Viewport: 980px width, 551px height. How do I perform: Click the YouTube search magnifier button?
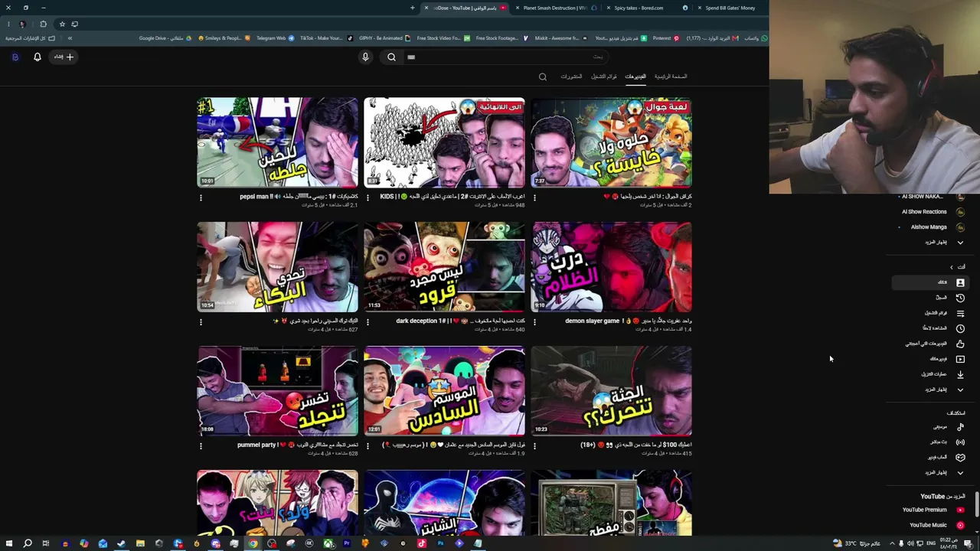coord(391,57)
